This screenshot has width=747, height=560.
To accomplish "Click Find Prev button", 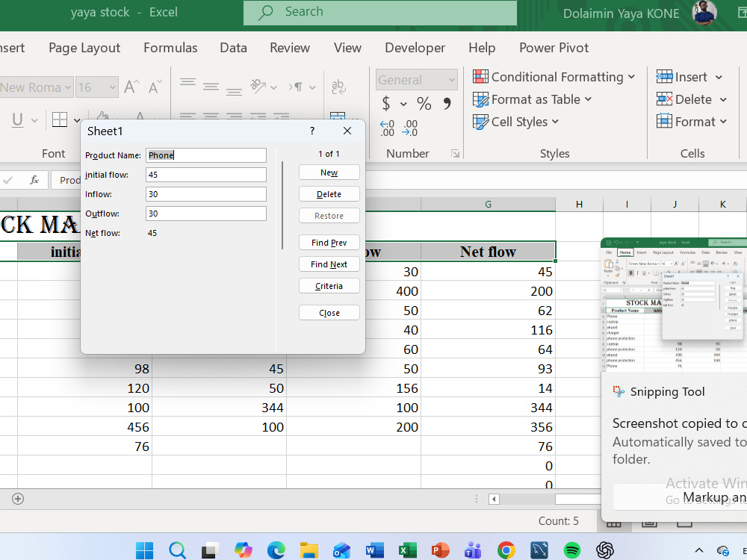I will [329, 243].
